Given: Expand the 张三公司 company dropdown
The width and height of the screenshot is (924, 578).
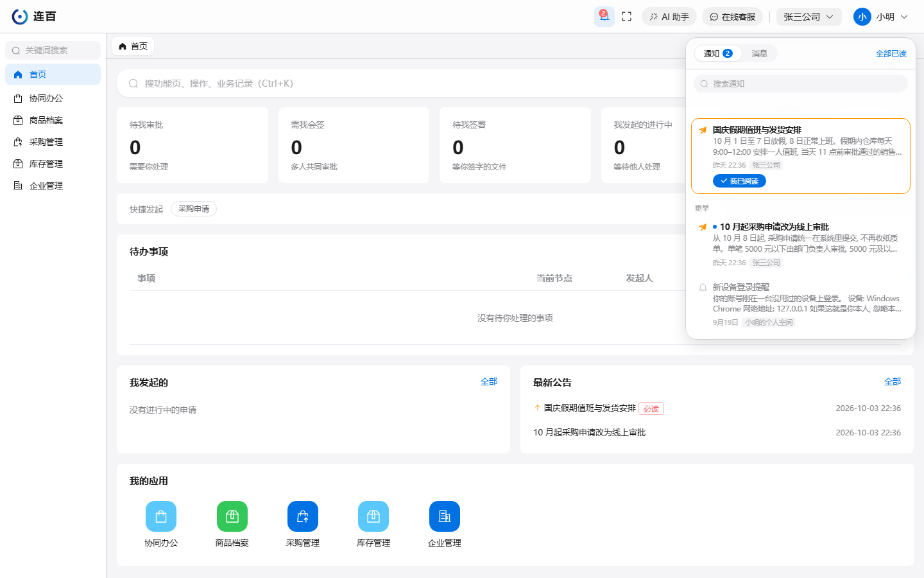Looking at the screenshot, I should 809,17.
